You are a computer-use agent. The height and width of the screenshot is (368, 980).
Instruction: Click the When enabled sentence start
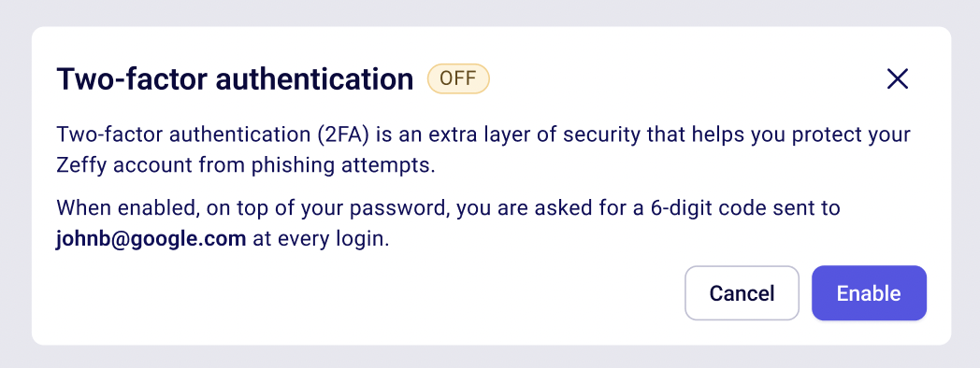[127, 207]
